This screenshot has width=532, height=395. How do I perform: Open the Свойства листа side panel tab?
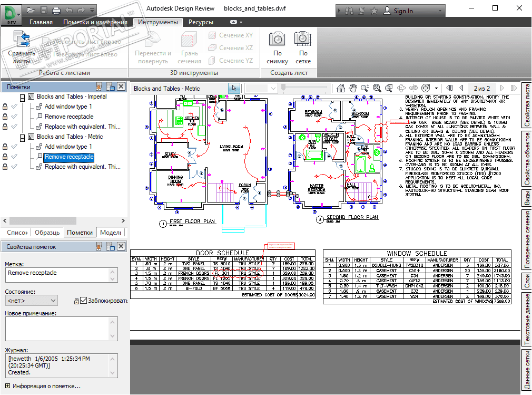coord(527,105)
